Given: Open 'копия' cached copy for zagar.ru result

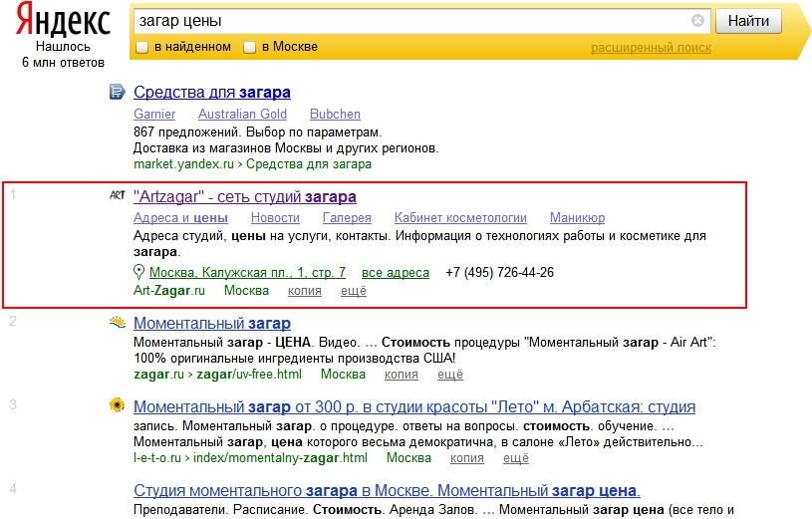Looking at the screenshot, I should click(402, 375).
